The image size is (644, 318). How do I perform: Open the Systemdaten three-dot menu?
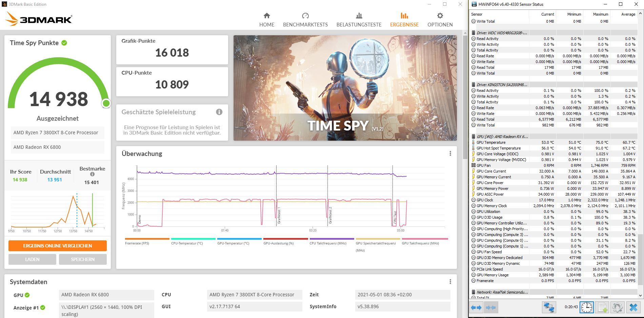coord(450,282)
